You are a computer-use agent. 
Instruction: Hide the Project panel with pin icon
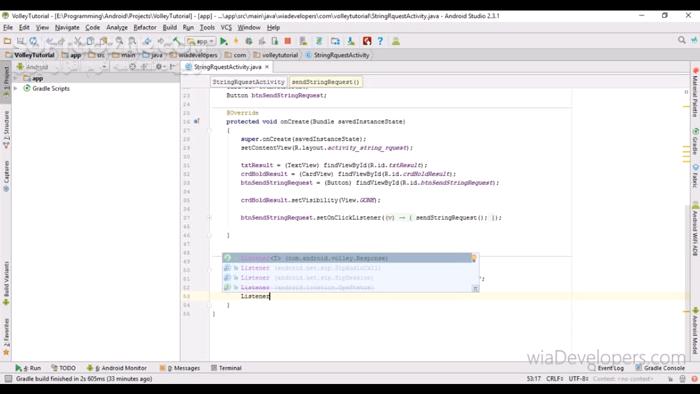[x=173, y=67]
